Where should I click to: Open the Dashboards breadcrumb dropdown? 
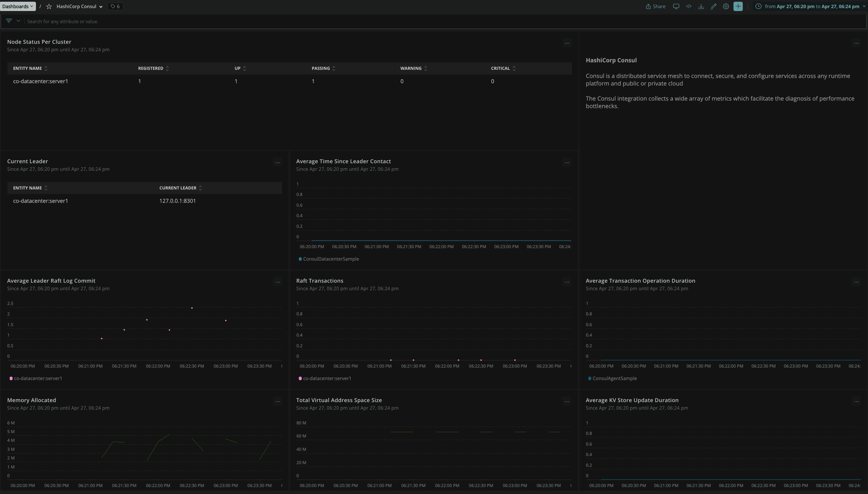coord(18,6)
